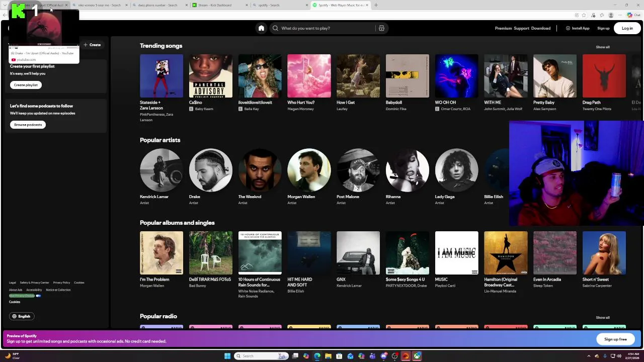Open The Weeknd artist picture
This screenshot has height=362, width=644.
point(260,170)
